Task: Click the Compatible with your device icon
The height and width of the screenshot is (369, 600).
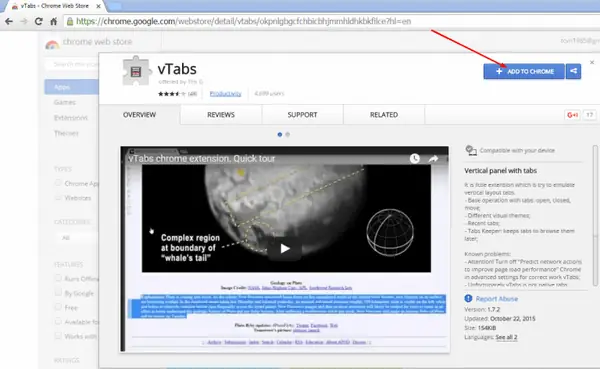Action: [471, 150]
